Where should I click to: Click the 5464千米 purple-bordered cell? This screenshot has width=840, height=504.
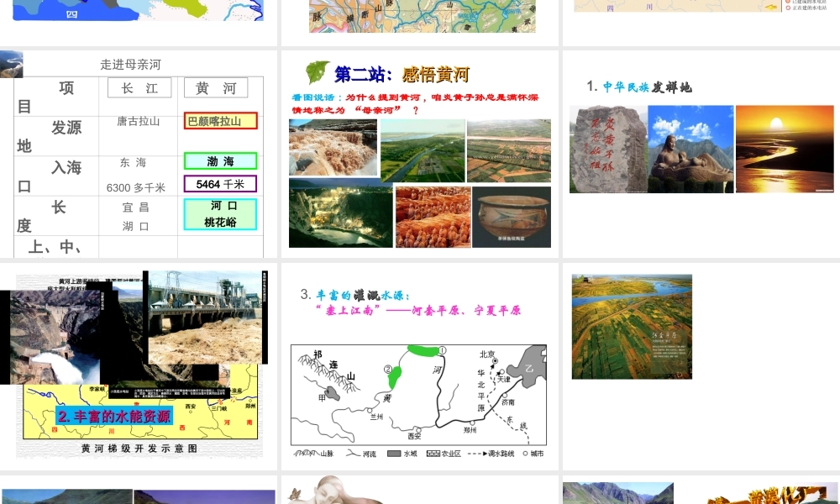220,184
